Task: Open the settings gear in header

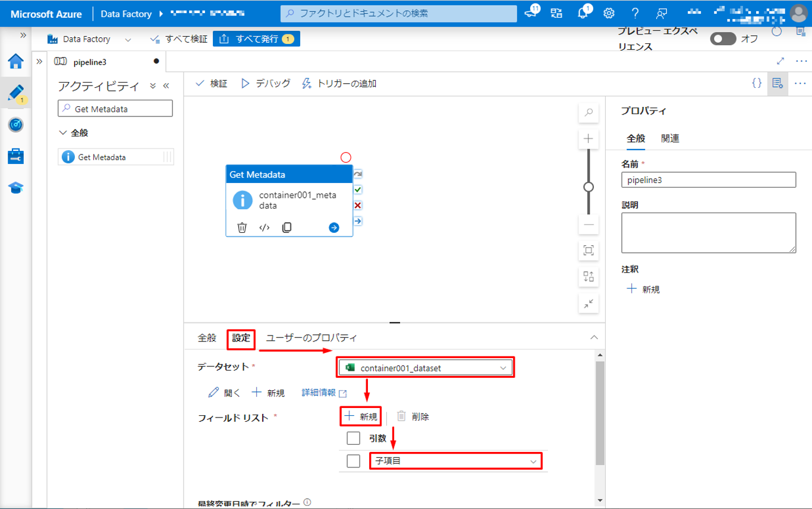Action: [609, 13]
